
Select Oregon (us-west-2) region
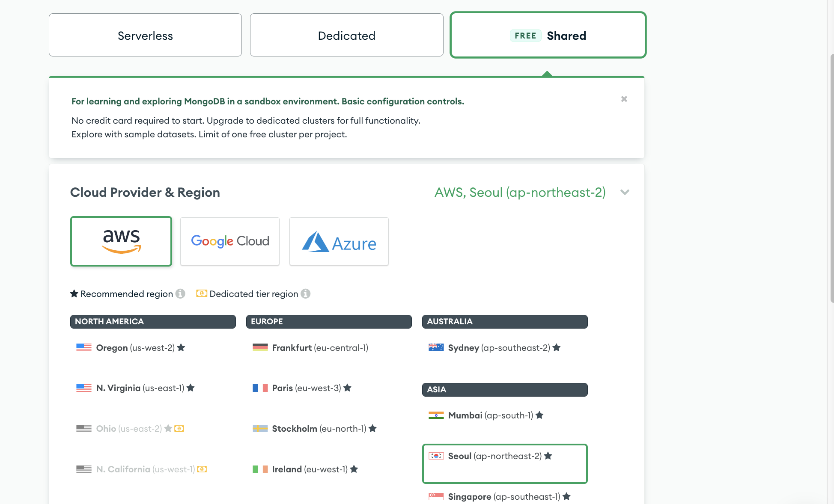coord(135,348)
